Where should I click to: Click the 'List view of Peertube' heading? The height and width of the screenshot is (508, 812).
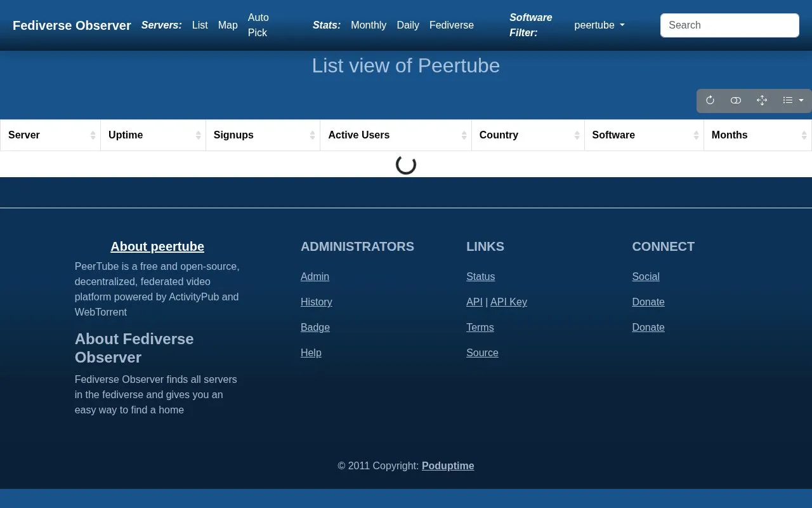(x=406, y=65)
